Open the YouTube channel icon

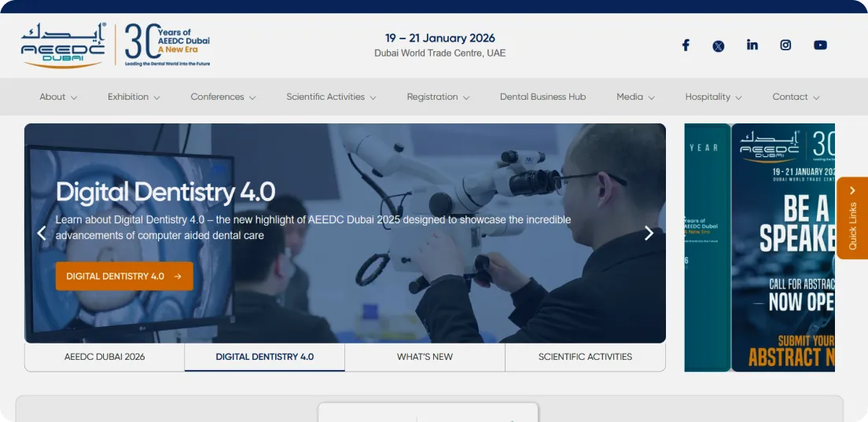tap(820, 45)
